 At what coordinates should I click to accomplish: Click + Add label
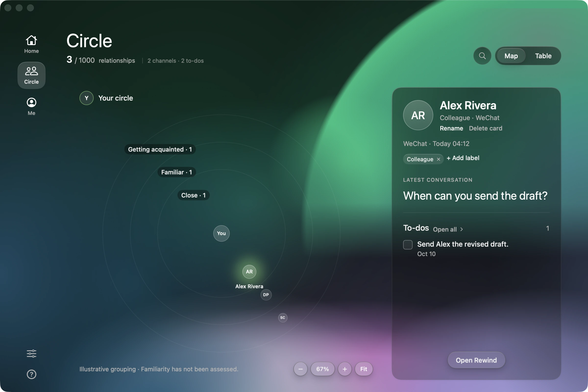click(463, 158)
